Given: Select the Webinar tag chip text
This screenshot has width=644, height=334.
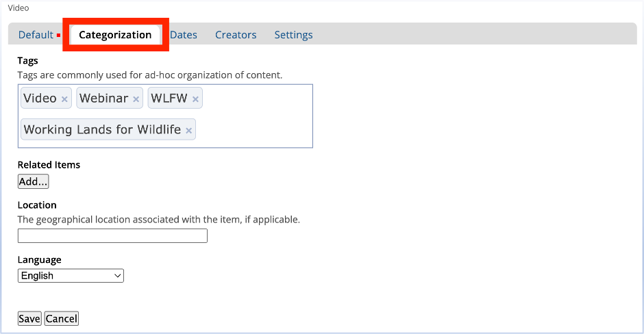Looking at the screenshot, I should click(103, 99).
